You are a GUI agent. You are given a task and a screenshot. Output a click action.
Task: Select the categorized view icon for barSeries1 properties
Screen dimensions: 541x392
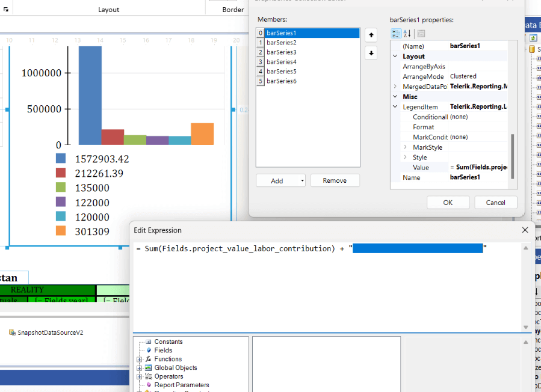pyautogui.click(x=396, y=33)
